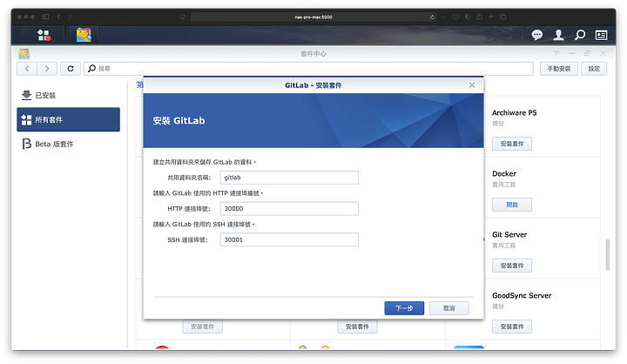Click the 手動安裝 manual install button
This screenshot has width=627, height=364.
click(558, 69)
